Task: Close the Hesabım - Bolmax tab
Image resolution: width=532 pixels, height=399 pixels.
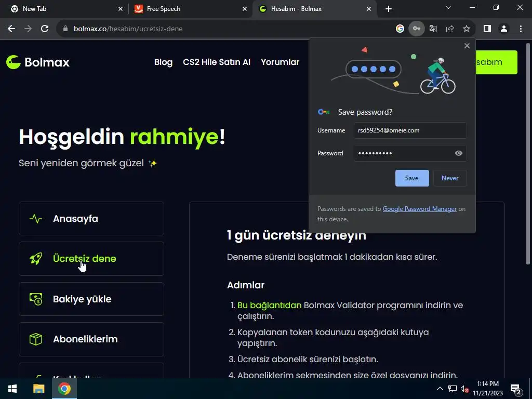Action: tap(369, 9)
